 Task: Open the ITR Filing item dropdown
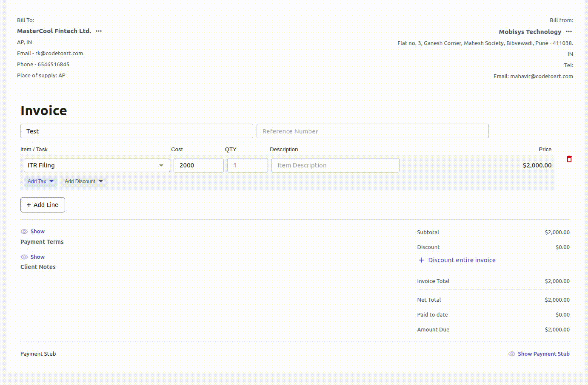[x=97, y=165]
